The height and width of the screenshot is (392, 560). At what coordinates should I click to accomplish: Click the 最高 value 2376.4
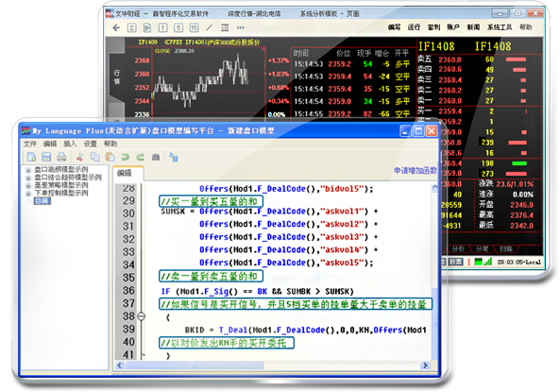coord(522,215)
